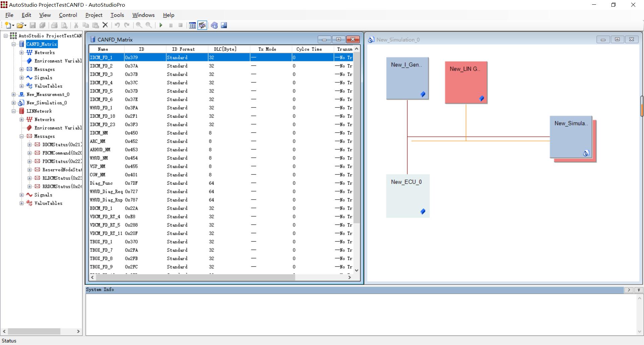Open the Edit menu
This screenshot has height=345, width=644.
point(26,15)
